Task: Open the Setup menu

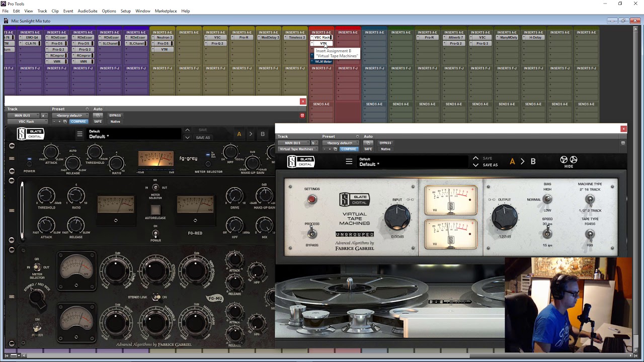Action: click(125, 11)
